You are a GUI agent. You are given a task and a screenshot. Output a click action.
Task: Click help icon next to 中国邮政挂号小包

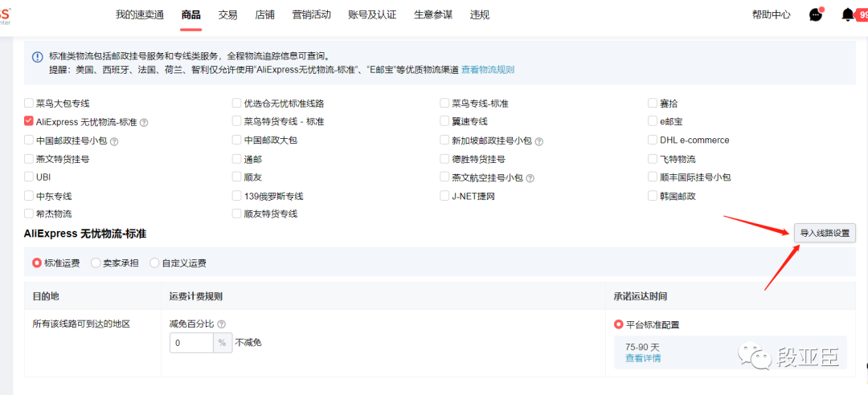point(114,141)
